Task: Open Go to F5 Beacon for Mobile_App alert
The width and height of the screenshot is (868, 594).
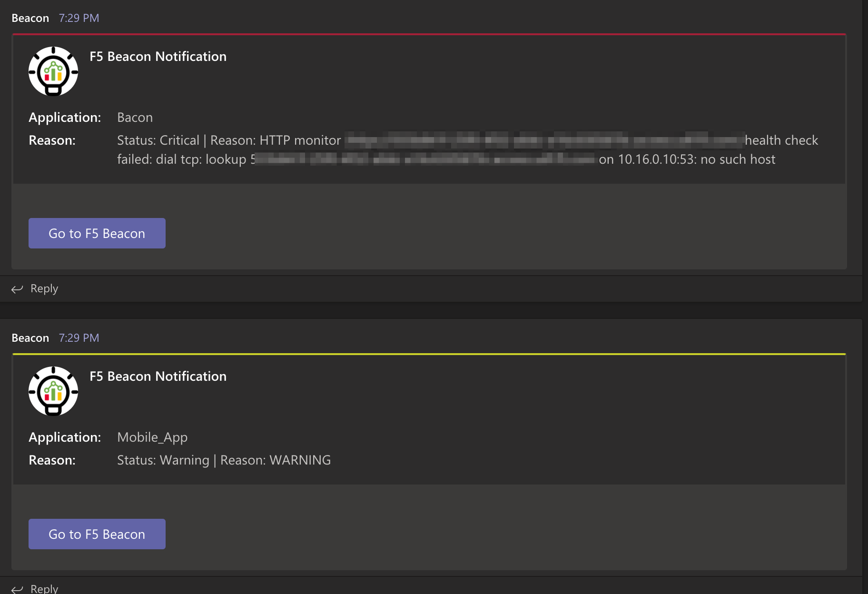Action: 97,534
